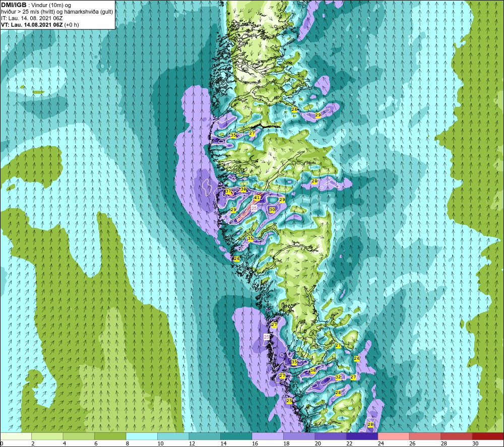Viewport: 504px width, 447px height.
Task: Click the legend scale number 12
Action: point(192,444)
